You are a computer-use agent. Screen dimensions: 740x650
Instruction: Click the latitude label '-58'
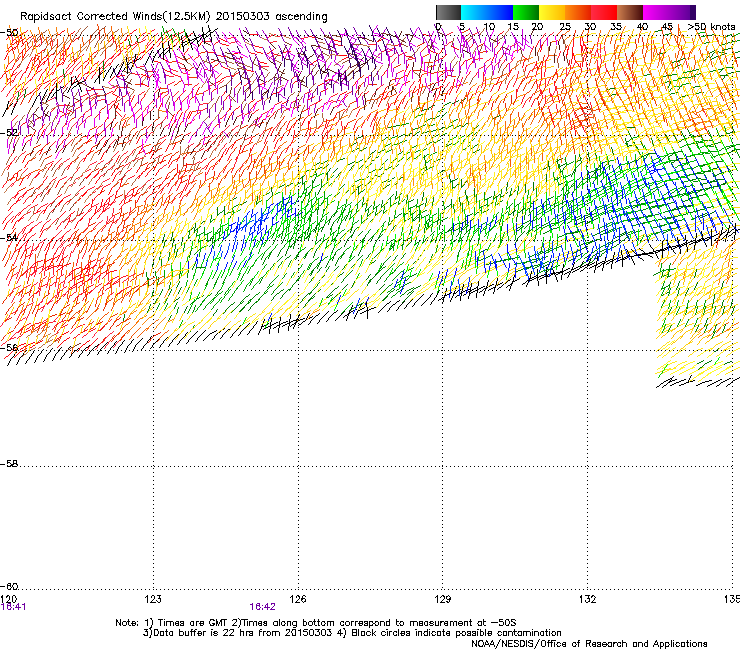[x=9, y=464]
